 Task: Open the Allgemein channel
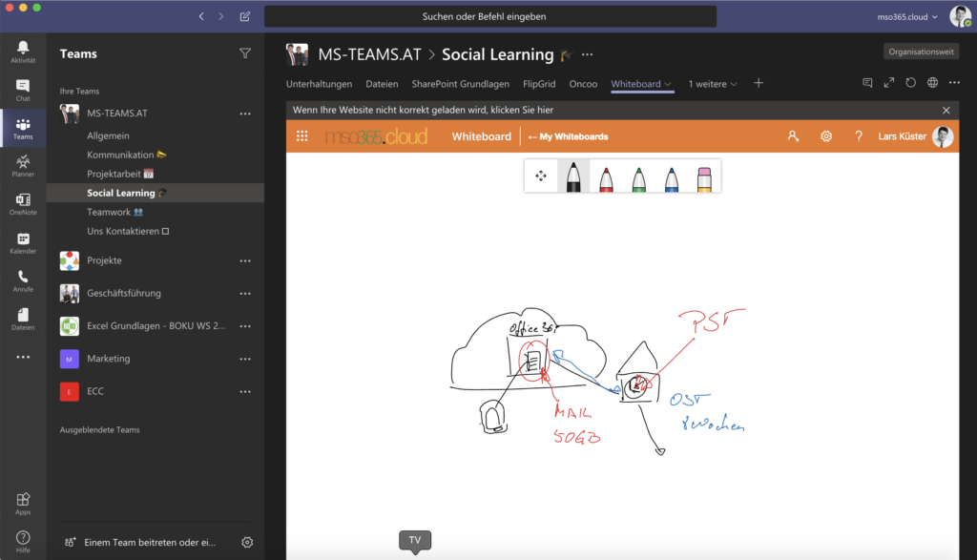click(109, 135)
